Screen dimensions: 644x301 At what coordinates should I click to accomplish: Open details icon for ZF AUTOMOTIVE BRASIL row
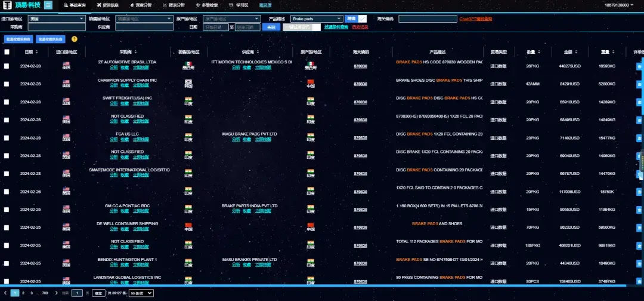click(640, 66)
